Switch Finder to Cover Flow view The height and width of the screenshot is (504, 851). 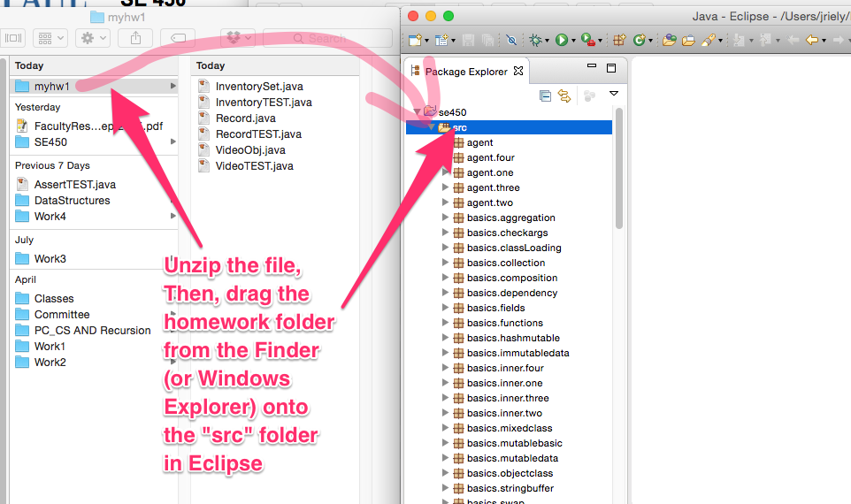point(14,38)
